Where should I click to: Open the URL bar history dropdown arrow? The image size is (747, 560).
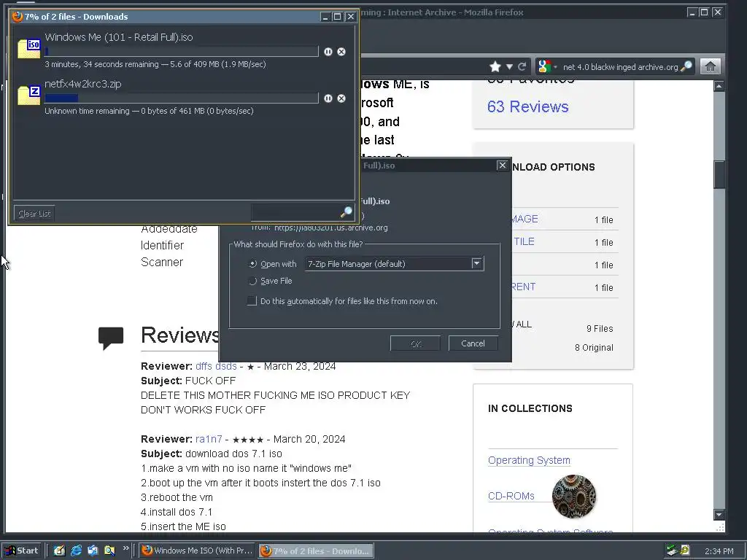[x=509, y=66]
